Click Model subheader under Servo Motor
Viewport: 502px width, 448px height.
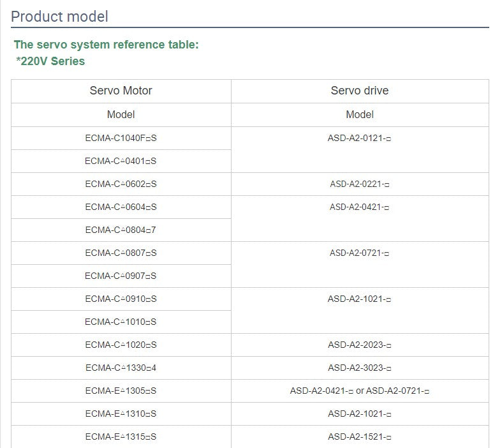tap(121, 115)
